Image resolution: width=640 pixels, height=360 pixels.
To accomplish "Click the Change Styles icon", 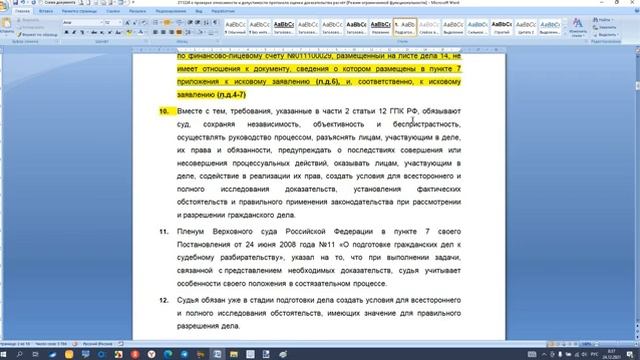I will 577,27.
